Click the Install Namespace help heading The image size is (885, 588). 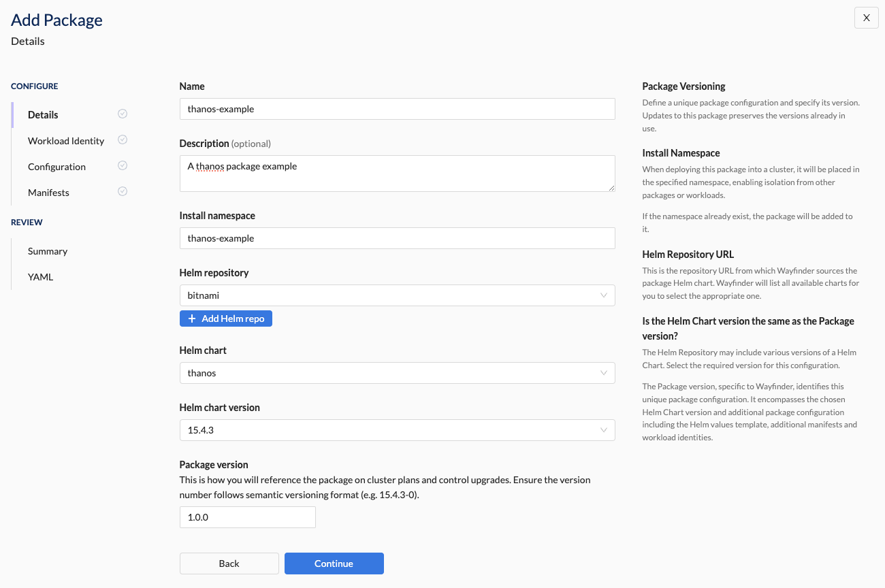click(x=681, y=153)
